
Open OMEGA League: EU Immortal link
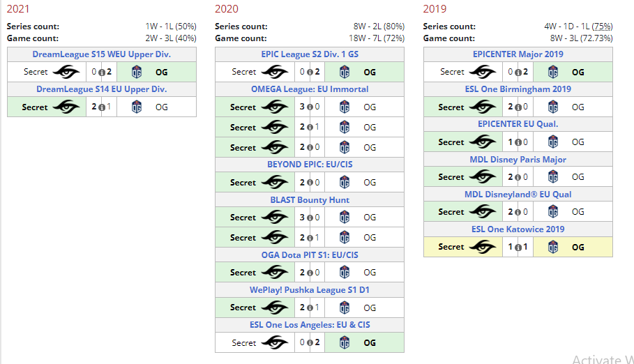(x=310, y=89)
